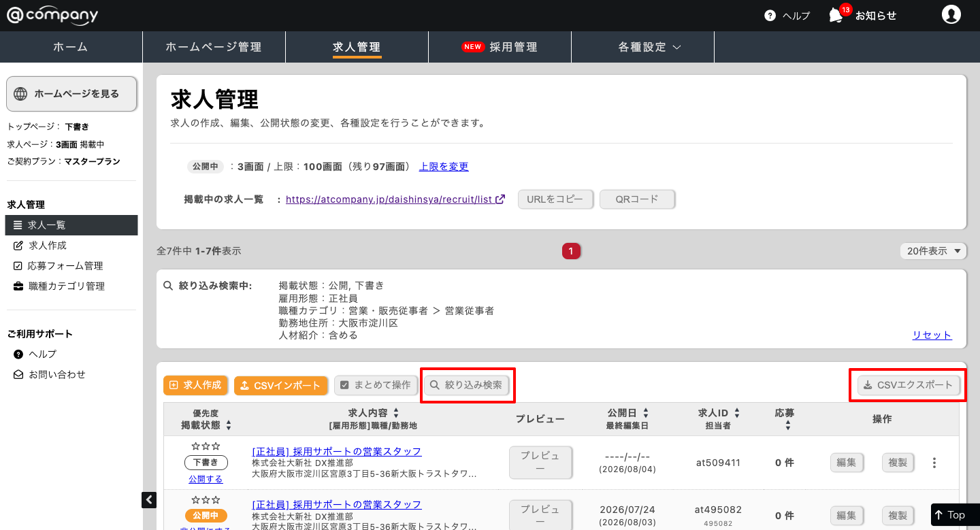Open the 採用管理 tab
This screenshot has width=980, height=530.
[500, 47]
